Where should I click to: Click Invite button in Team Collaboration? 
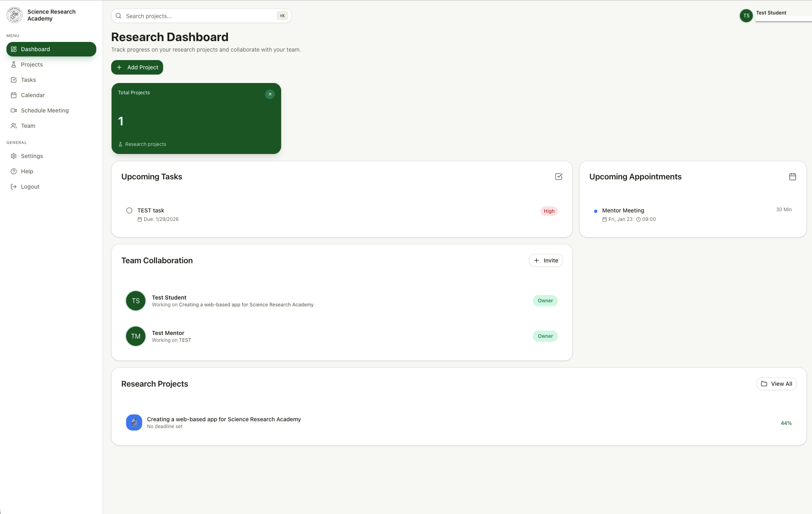[x=546, y=260]
